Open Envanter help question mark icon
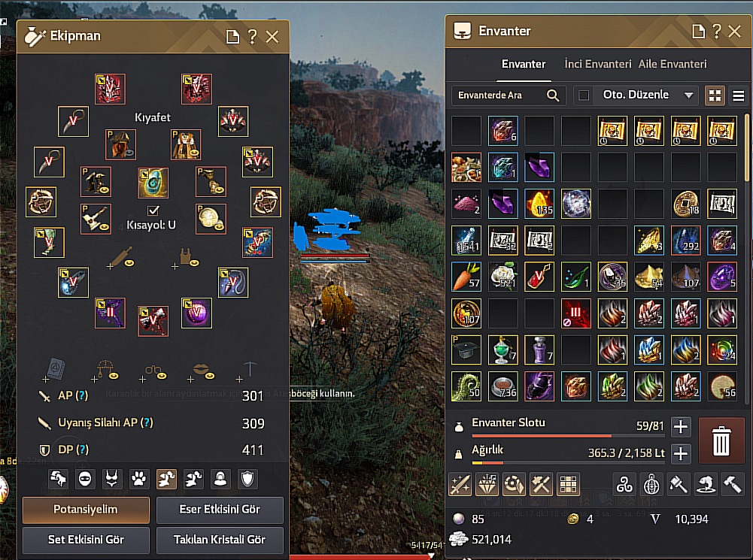Viewport: 753px width, 560px height. [716, 31]
